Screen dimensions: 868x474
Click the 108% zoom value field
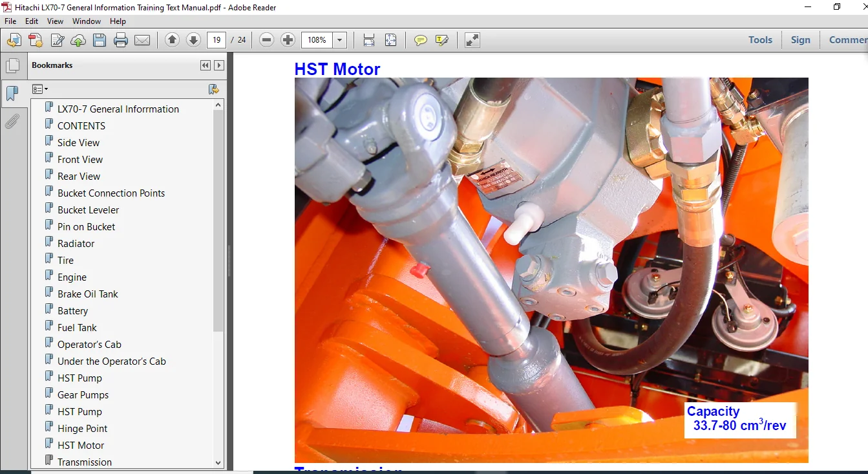[x=317, y=40]
